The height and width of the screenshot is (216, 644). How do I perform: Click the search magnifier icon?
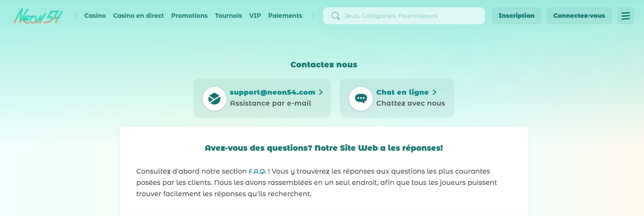336,16
